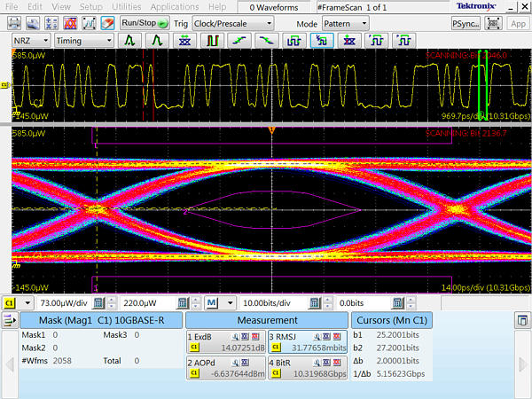Open keypad icon next to 10.00bits/div

tap(314, 303)
